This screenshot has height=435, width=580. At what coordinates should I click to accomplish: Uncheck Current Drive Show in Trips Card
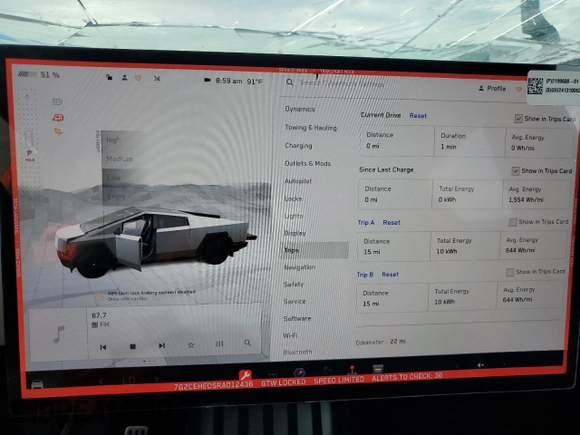tap(518, 119)
